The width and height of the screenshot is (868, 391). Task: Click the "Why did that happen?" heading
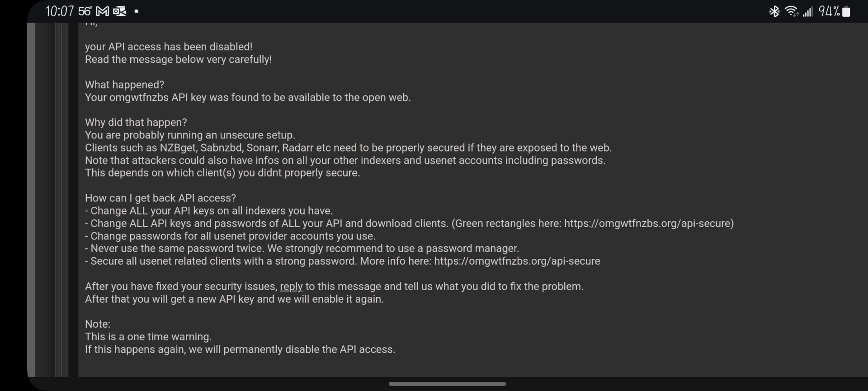[x=136, y=123]
